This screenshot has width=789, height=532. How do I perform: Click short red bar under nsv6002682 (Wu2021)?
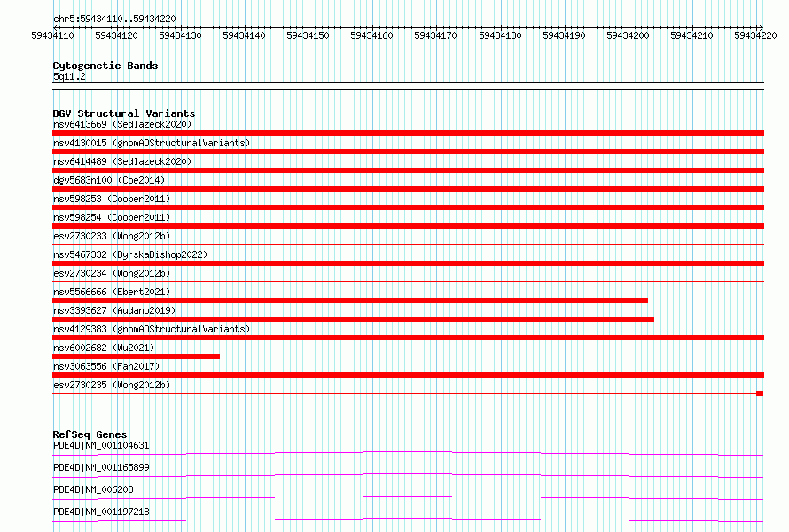coord(136,356)
